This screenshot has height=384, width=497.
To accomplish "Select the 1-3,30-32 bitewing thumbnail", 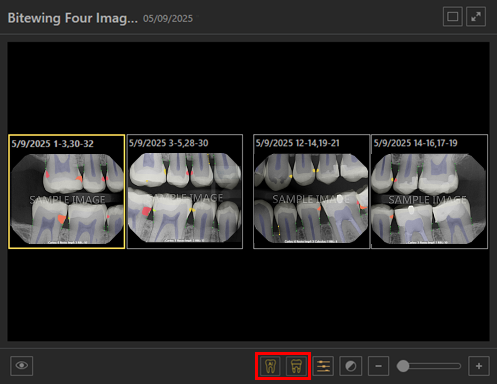I will pos(67,192).
